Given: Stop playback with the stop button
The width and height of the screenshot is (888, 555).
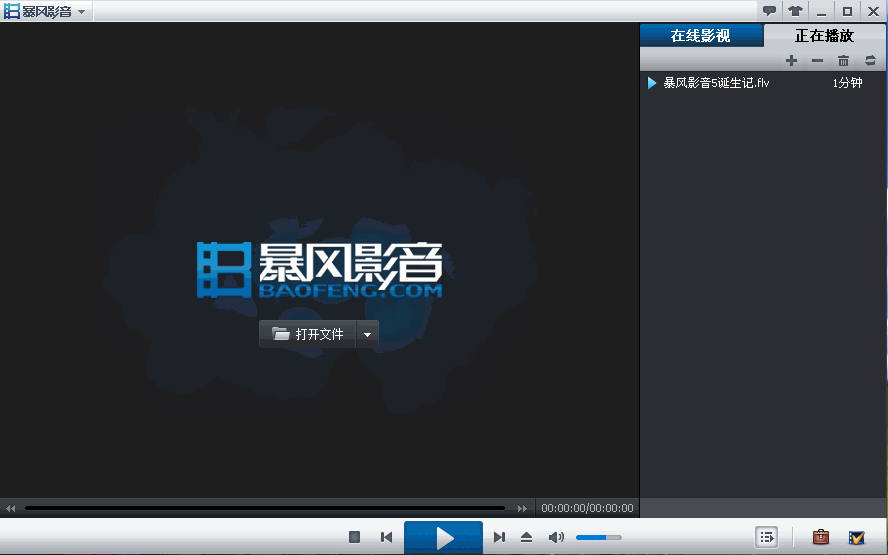Looking at the screenshot, I should pyautogui.click(x=355, y=537).
